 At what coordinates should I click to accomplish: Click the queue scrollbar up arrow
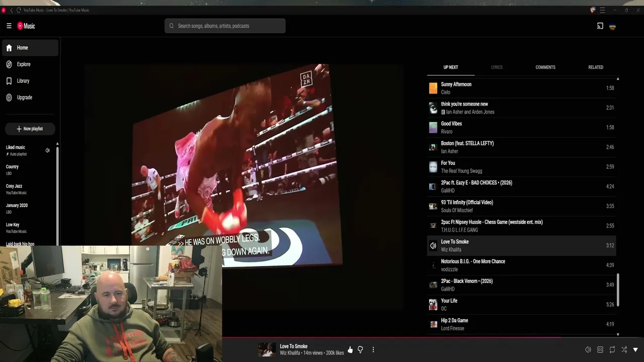tap(618, 79)
